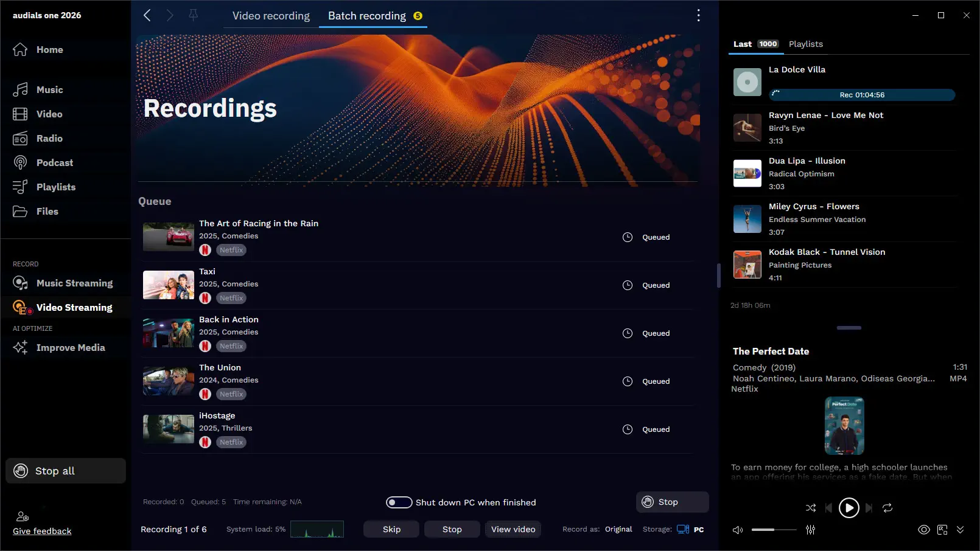Maximize the audials window

tap(941, 15)
